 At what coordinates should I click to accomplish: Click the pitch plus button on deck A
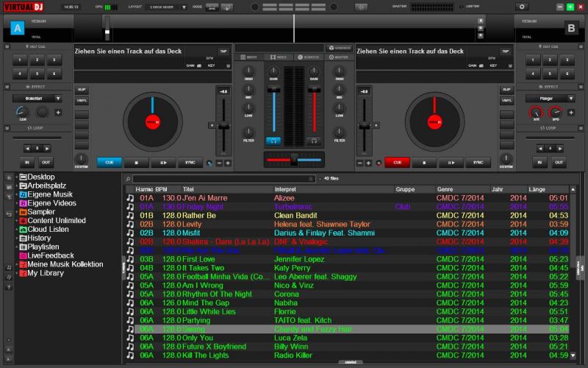[x=228, y=163]
